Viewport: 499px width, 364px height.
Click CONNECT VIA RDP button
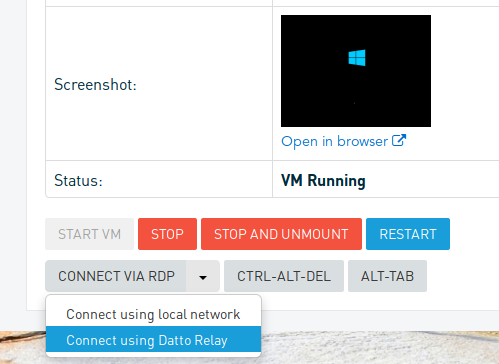pos(116,276)
